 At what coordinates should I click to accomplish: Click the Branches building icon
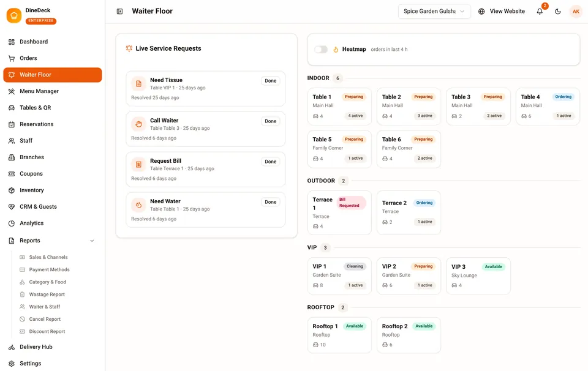(x=12, y=157)
